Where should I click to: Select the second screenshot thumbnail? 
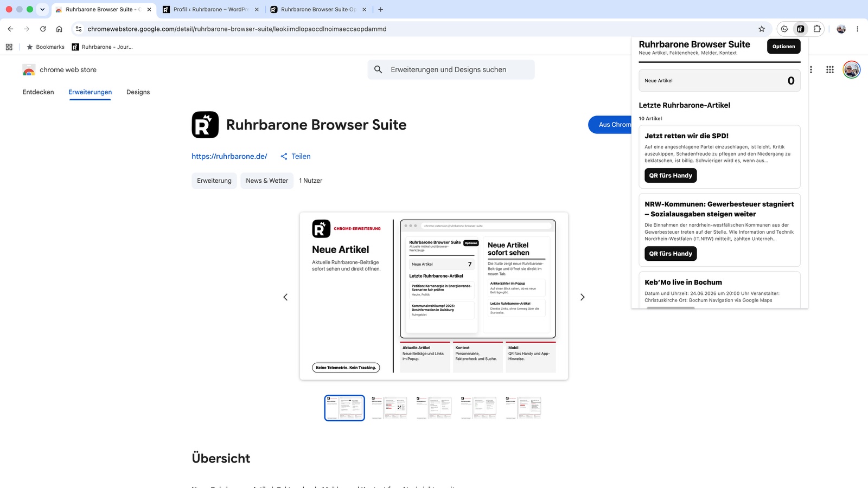click(x=389, y=408)
